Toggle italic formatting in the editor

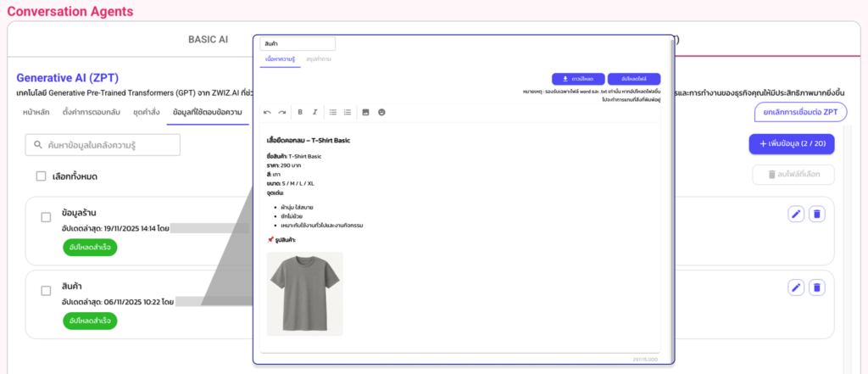(x=314, y=112)
